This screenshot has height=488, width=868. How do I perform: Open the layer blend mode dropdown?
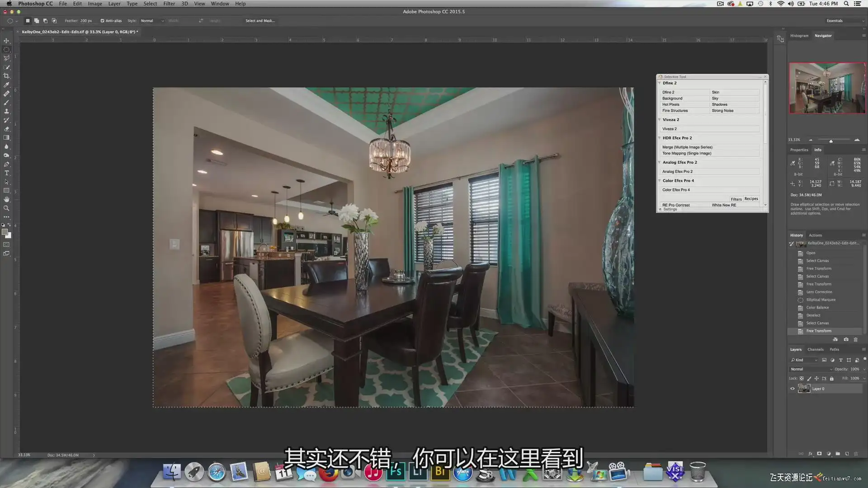(811, 369)
